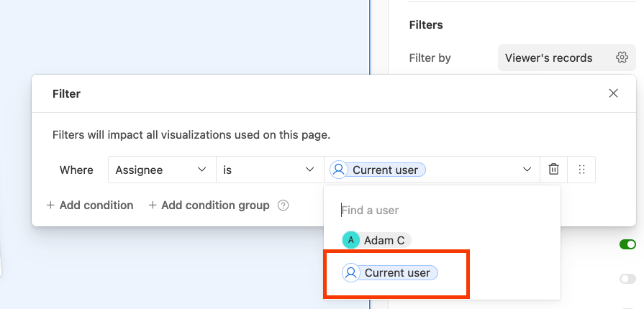Click the plus icon beside Add condition

[x=50, y=206]
